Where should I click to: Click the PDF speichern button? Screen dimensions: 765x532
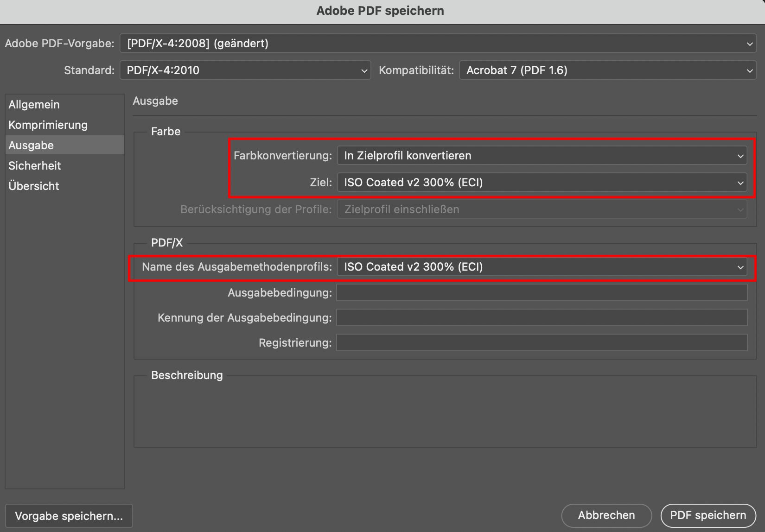pos(708,515)
